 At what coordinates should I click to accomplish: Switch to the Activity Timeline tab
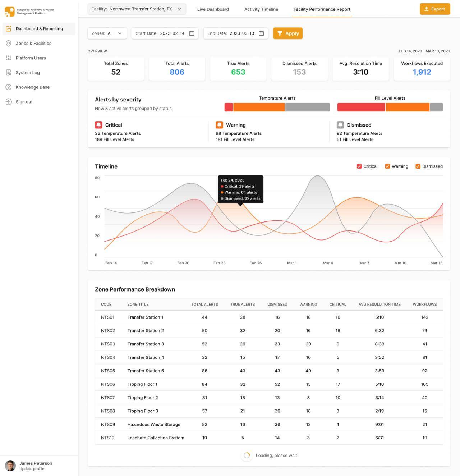click(261, 9)
